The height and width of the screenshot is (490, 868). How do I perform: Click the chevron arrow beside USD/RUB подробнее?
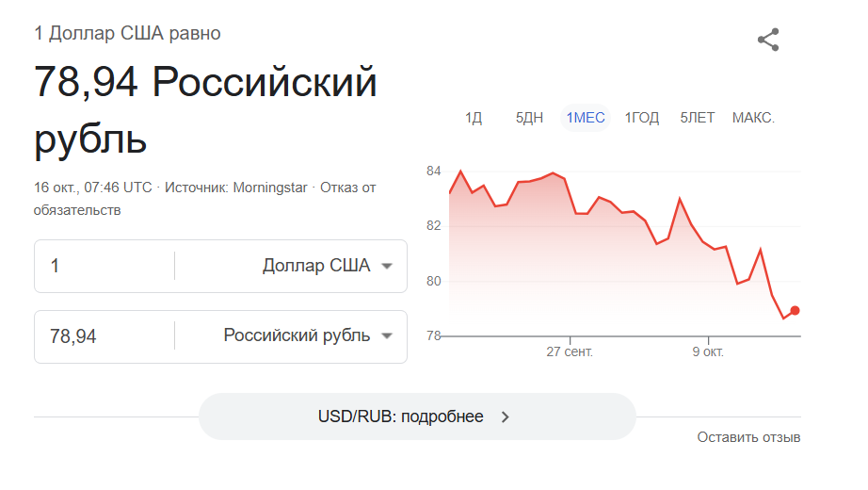tap(505, 416)
